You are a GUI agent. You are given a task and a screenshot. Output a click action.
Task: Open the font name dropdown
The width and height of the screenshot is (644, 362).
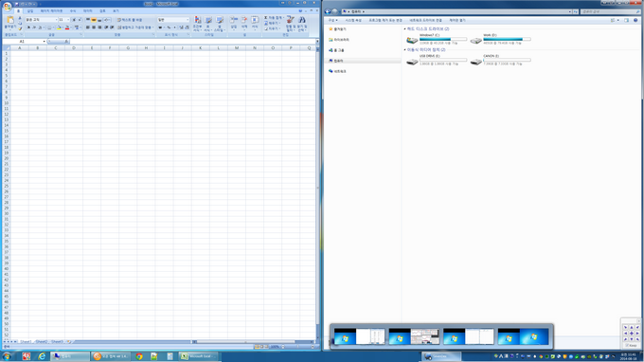56,20
